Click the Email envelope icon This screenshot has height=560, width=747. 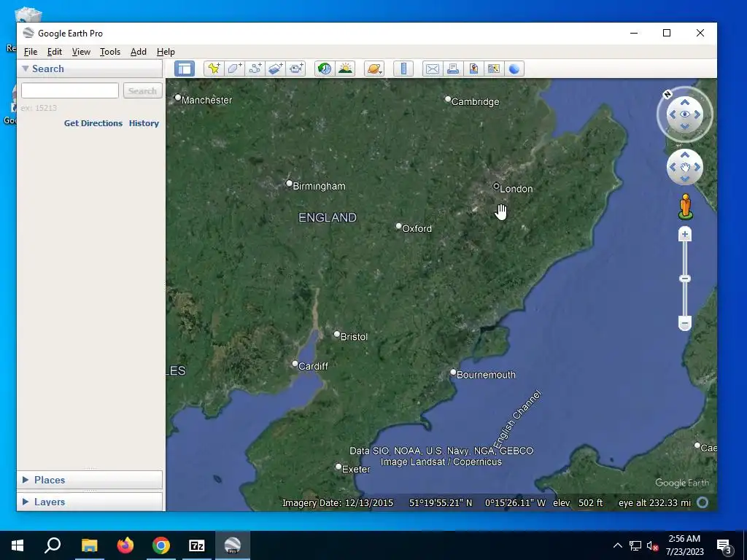pos(433,69)
